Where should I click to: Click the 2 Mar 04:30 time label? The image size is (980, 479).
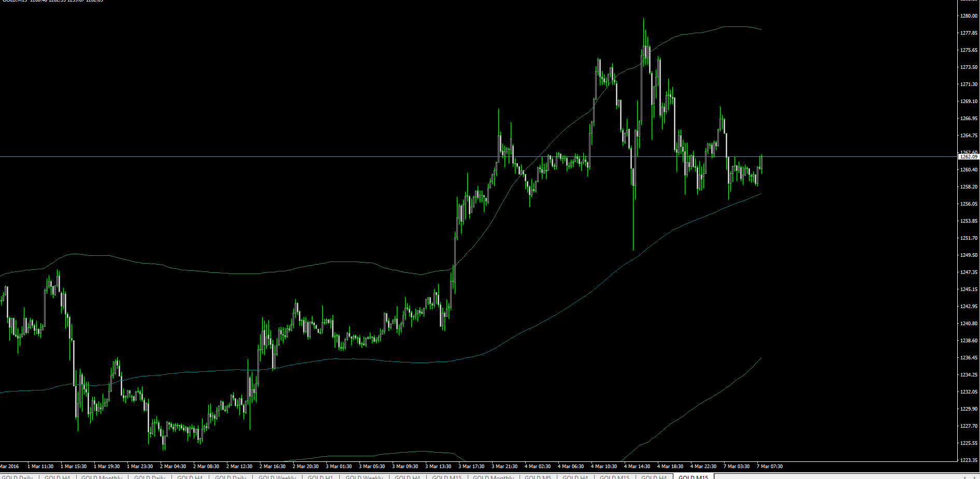[x=173, y=467]
